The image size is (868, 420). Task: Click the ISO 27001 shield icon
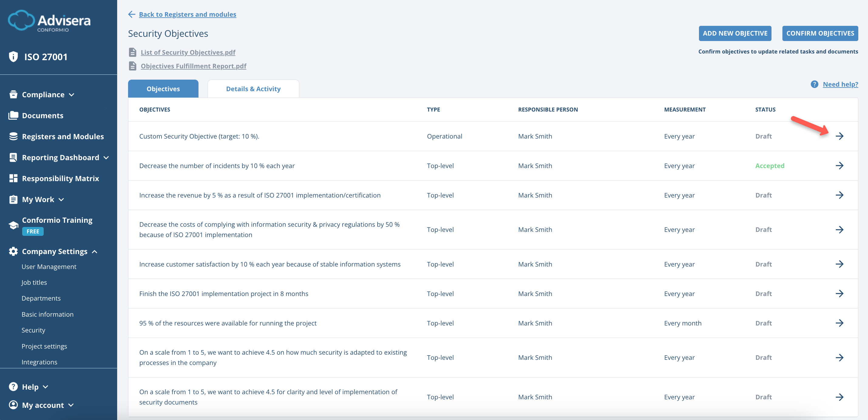(x=13, y=57)
